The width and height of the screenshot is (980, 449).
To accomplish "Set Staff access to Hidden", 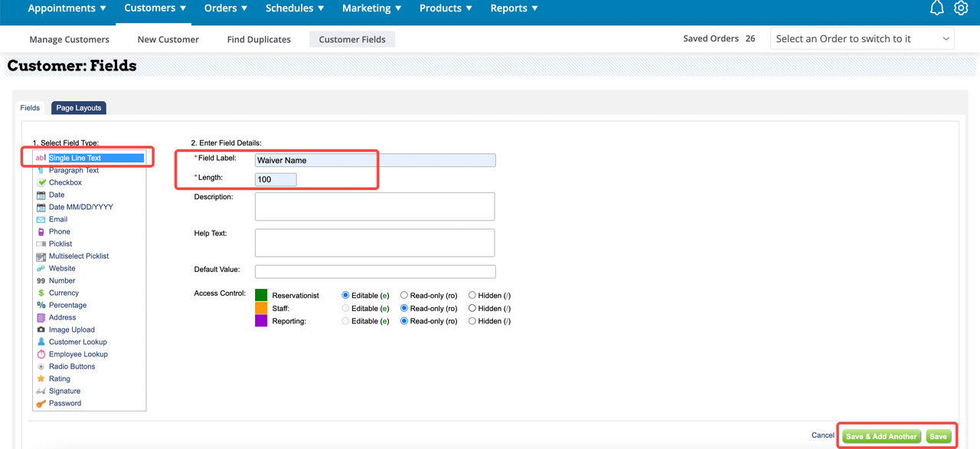I will click(472, 308).
